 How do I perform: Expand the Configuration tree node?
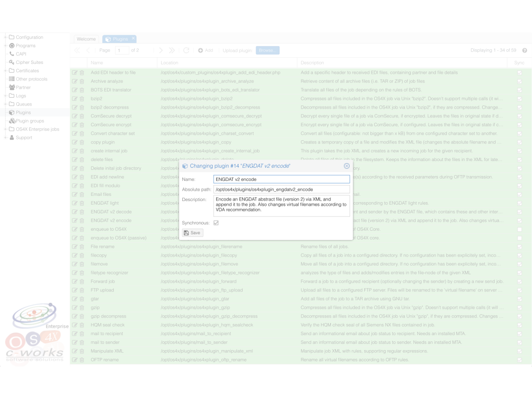(5, 37)
